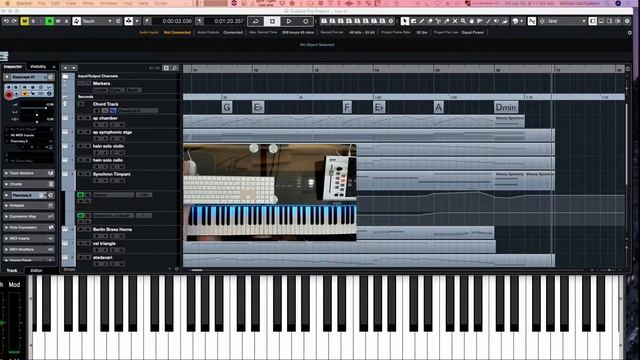Click the Cycle loop transport button
The width and height of the screenshot is (640, 360).
coord(256,21)
